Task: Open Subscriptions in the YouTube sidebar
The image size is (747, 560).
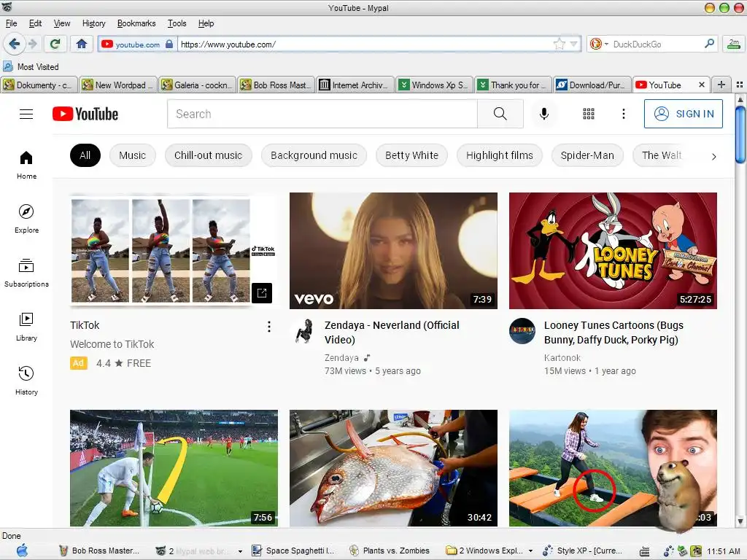Action: coord(27,273)
